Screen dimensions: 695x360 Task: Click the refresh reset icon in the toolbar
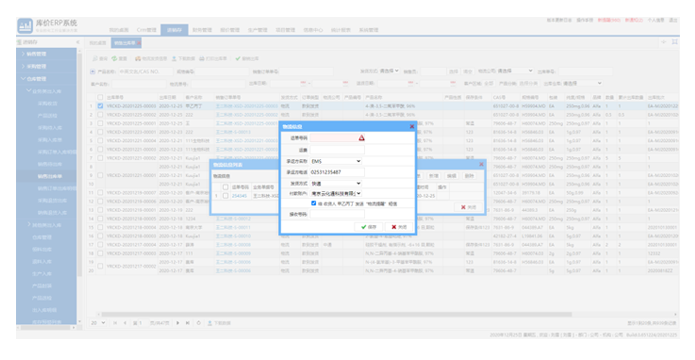114,59
